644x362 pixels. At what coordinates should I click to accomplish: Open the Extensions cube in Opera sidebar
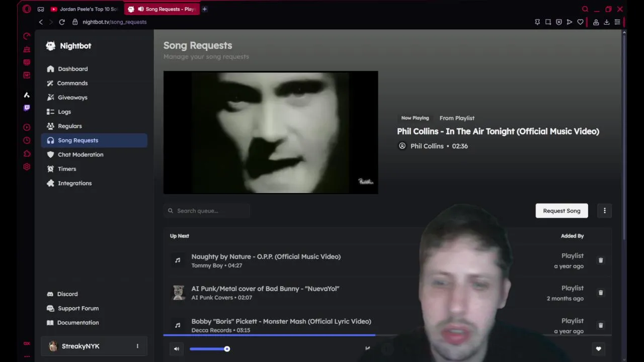pyautogui.click(x=27, y=154)
